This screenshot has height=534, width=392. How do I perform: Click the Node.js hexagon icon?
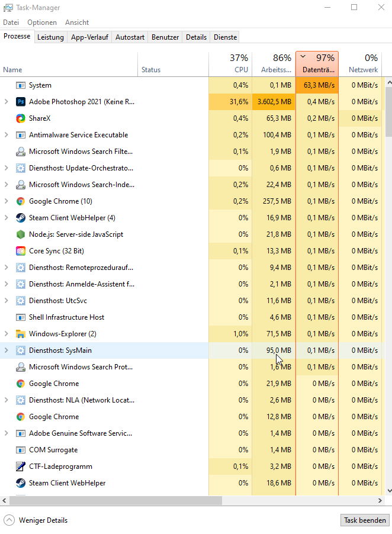click(x=21, y=234)
